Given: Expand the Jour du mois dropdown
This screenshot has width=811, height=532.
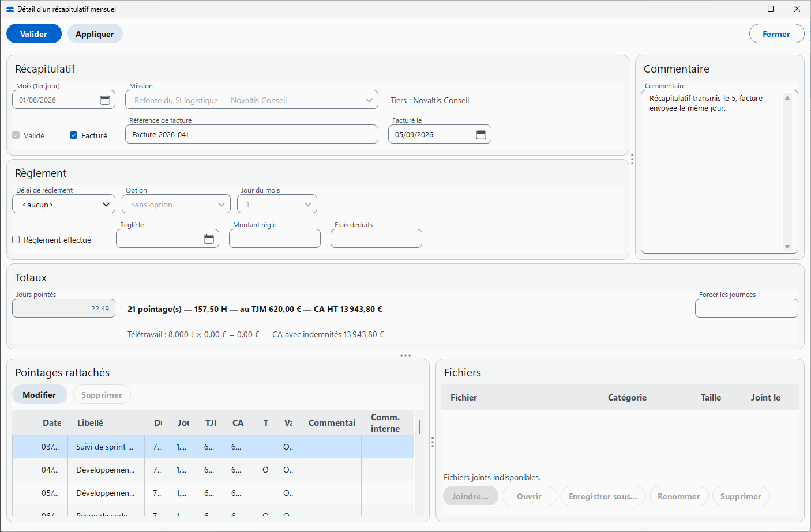Looking at the screenshot, I should [277, 204].
